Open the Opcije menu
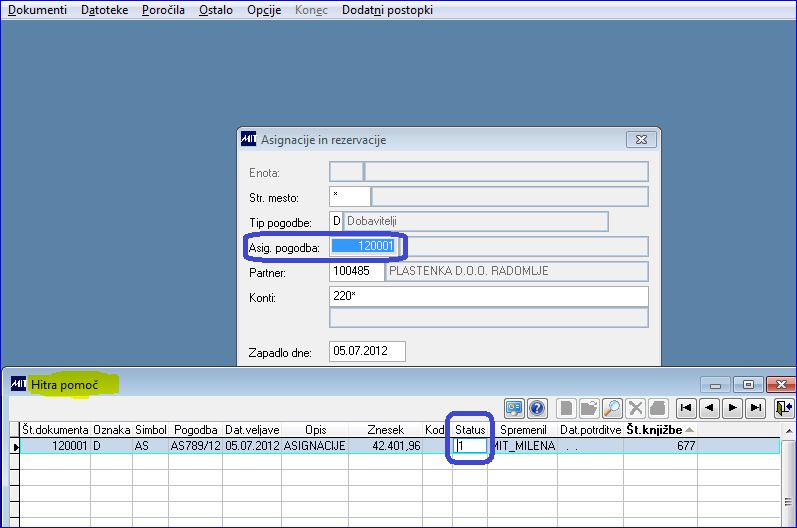Image resolution: width=797 pixels, height=528 pixels. click(x=264, y=10)
